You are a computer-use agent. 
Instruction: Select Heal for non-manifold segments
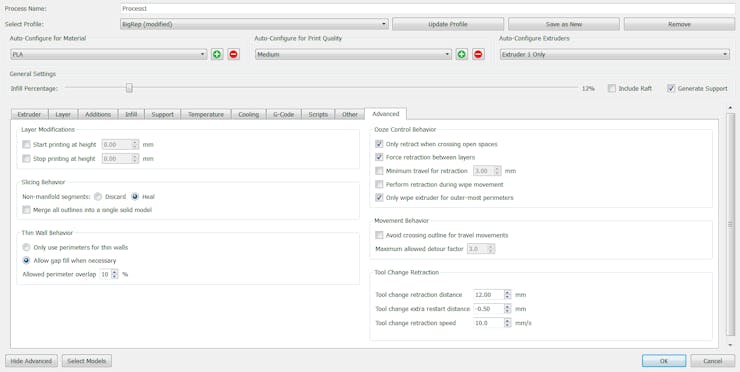[x=135, y=196]
